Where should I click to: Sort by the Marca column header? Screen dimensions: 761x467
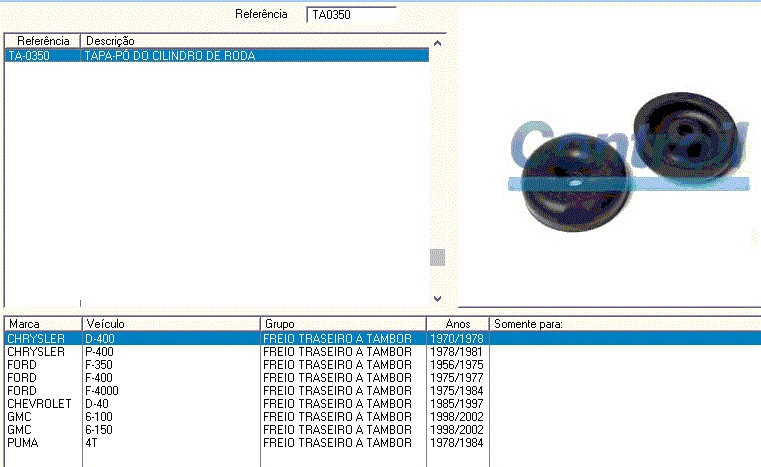pyautogui.click(x=43, y=324)
